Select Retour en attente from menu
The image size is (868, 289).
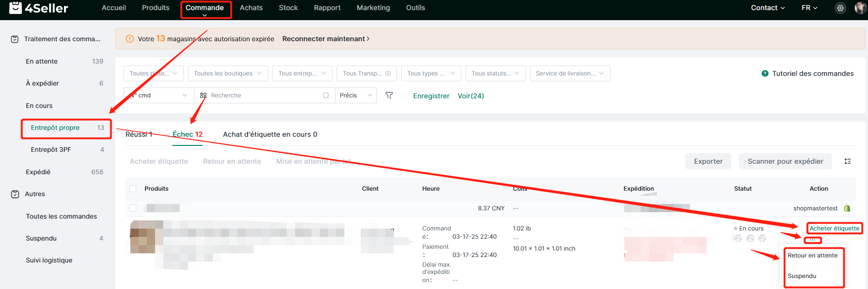pos(812,256)
